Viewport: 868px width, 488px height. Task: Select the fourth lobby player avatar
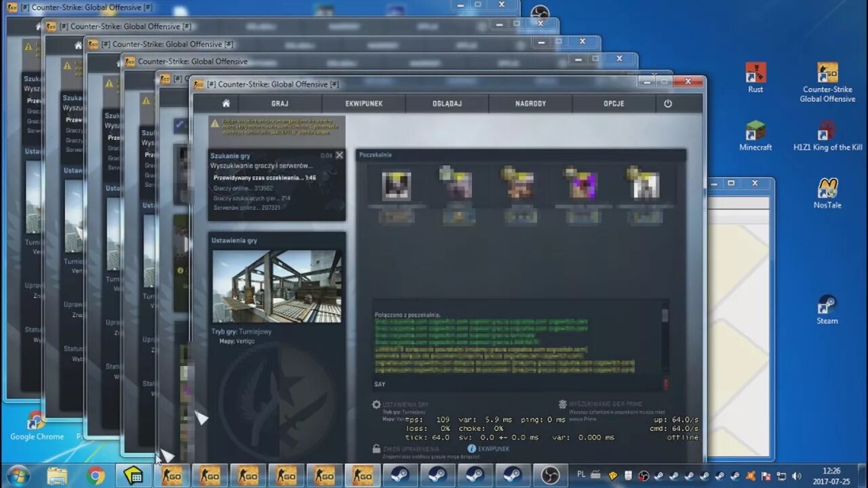click(583, 185)
